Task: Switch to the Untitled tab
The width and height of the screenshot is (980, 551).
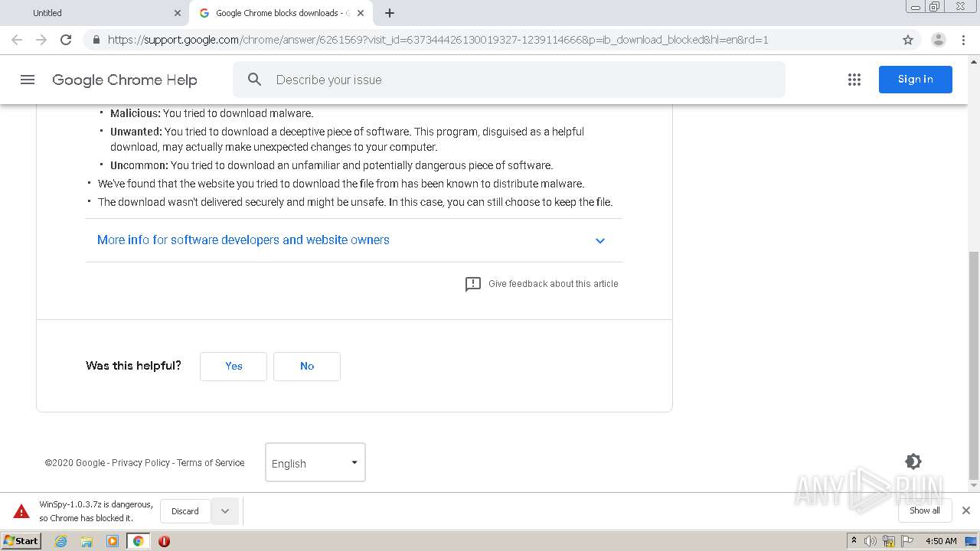Action: [95, 13]
